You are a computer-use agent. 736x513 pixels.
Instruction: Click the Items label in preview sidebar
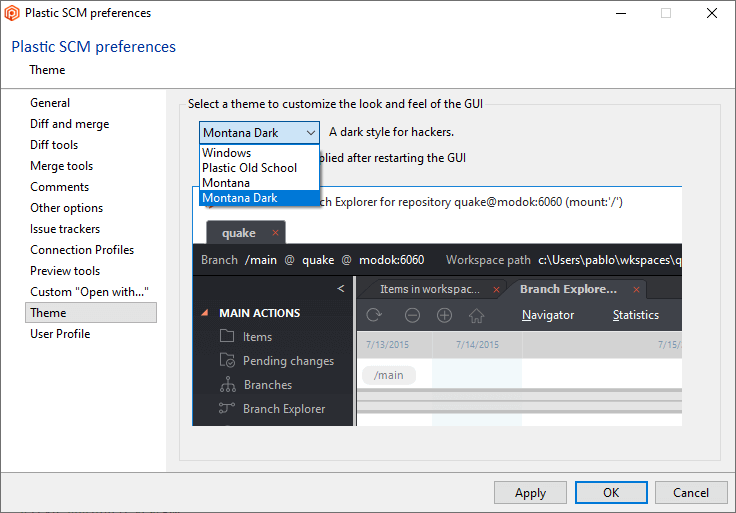(x=257, y=337)
